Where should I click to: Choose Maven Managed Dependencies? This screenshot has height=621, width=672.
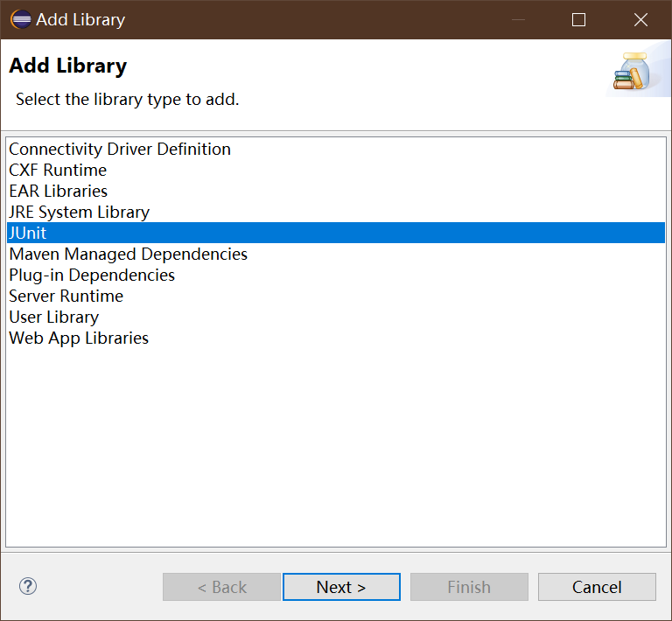128,254
